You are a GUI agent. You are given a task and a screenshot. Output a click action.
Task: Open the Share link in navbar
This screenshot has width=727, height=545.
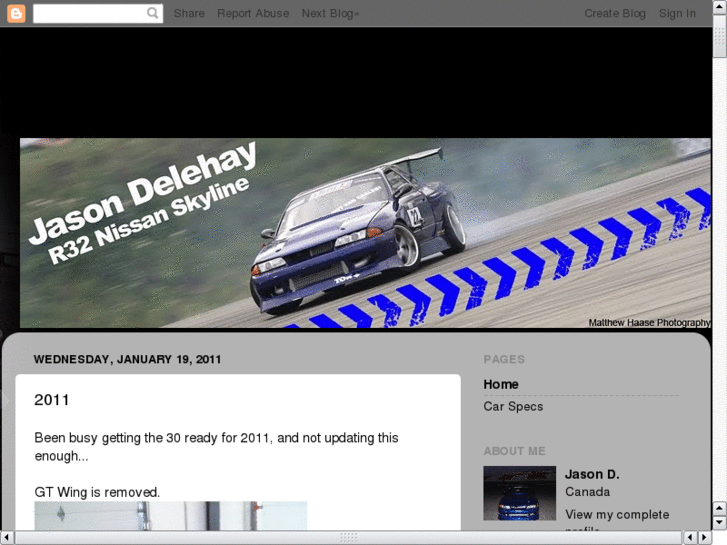(189, 13)
